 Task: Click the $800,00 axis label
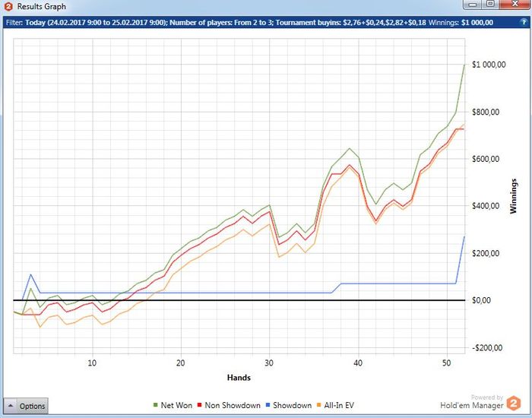[486, 112]
